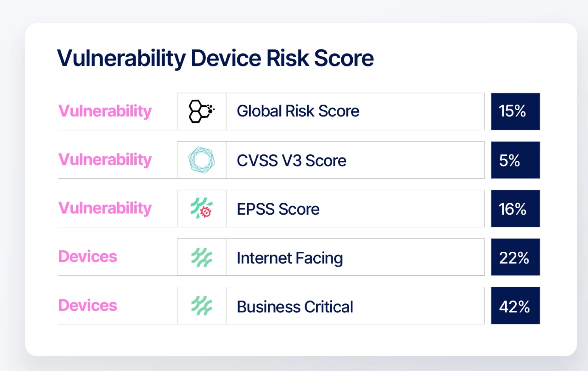Click the Vulnerability label beside Global Risk Score
This screenshot has width=588, height=371.
(105, 111)
